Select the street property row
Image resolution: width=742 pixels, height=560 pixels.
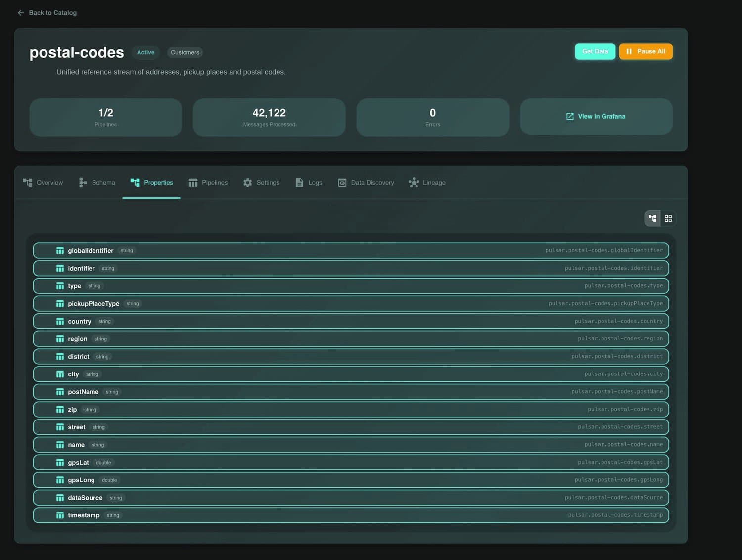(351, 427)
